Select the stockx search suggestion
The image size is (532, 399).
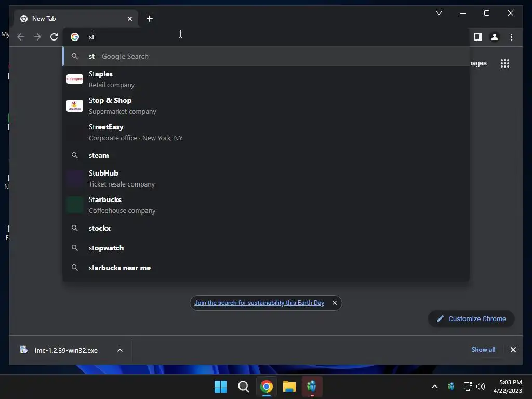(266, 228)
